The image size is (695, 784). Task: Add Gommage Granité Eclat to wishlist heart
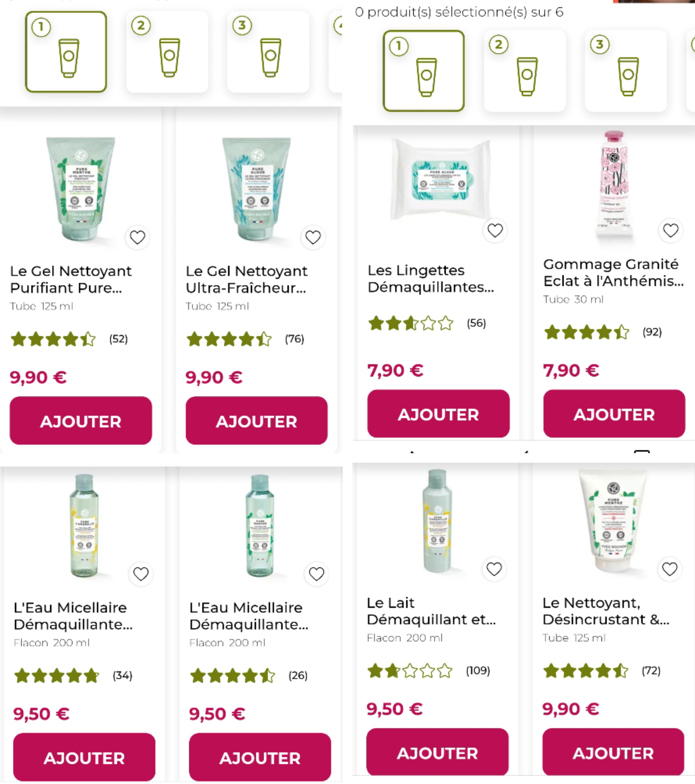coord(670,231)
